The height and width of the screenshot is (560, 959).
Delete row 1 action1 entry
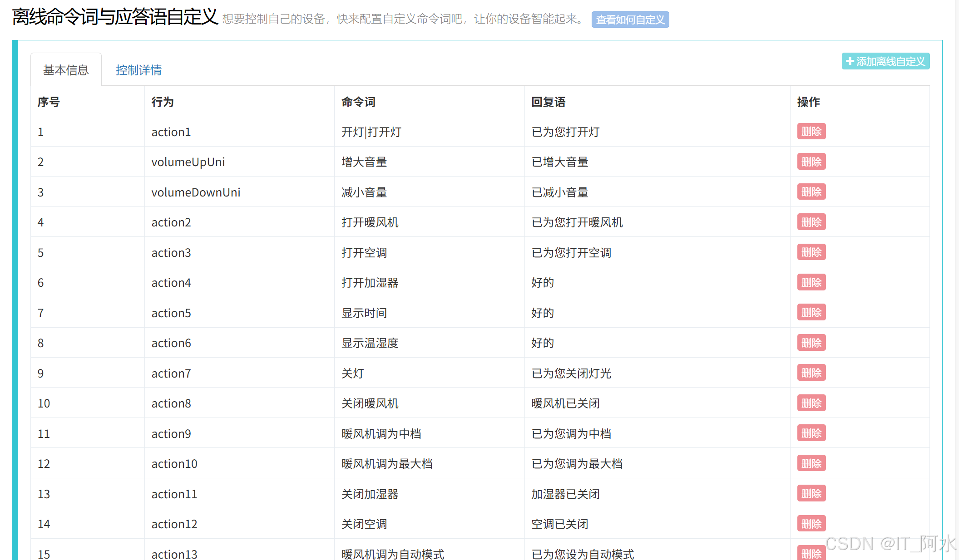811,132
